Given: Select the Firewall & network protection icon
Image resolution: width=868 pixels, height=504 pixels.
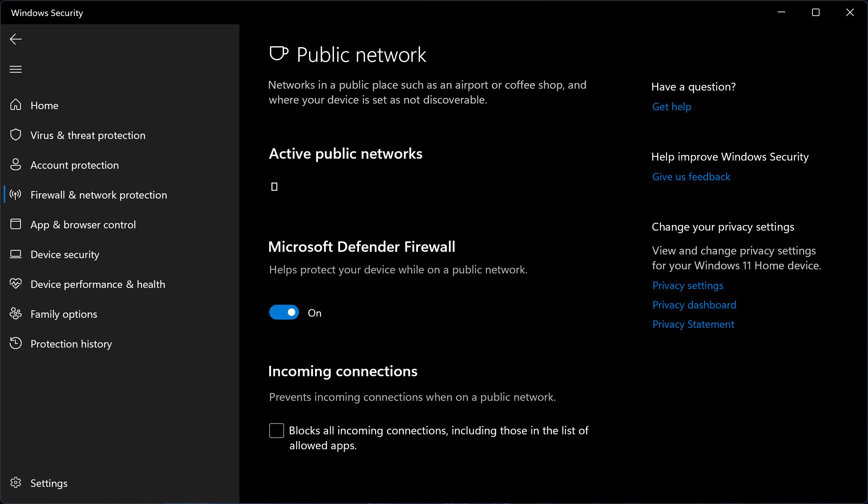Looking at the screenshot, I should coord(16,194).
